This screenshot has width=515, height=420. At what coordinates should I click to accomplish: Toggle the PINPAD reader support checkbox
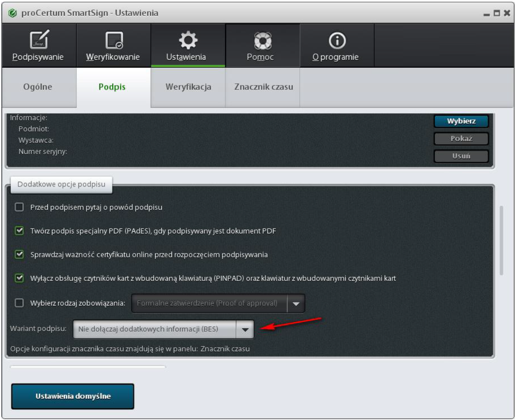tap(20, 278)
